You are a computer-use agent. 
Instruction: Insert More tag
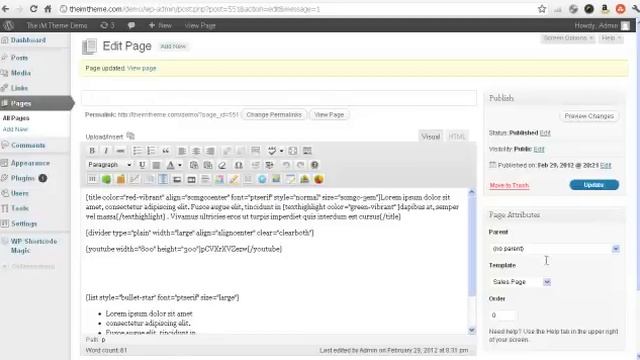[x=256, y=151]
